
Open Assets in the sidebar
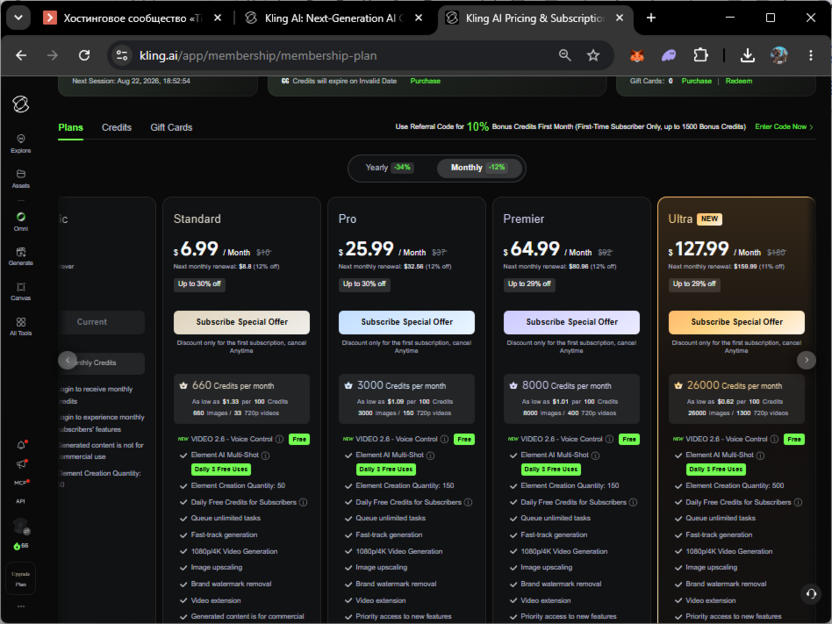[x=21, y=179]
